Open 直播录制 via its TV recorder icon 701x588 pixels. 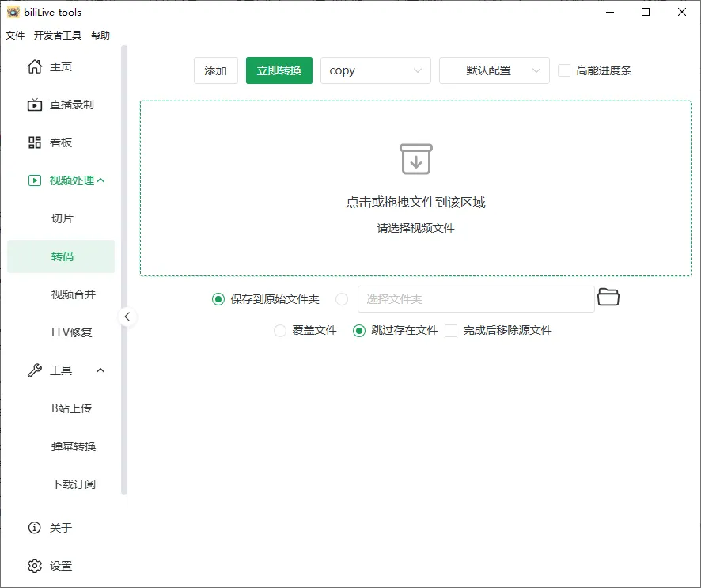(35, 104)
